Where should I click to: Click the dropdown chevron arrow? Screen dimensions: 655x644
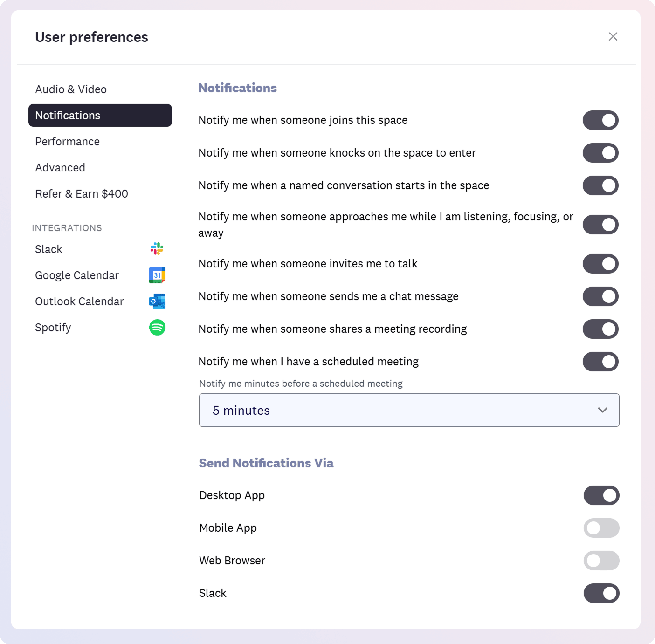[602, 410]
